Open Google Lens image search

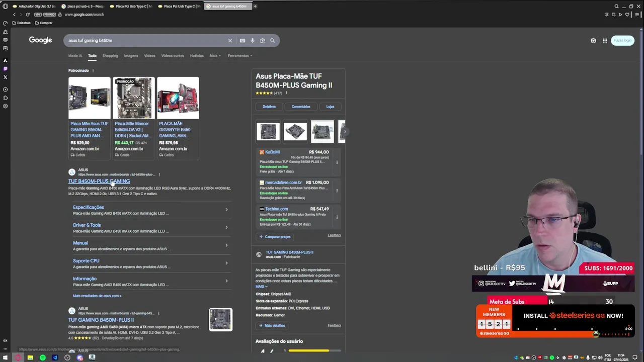[262, 40]
